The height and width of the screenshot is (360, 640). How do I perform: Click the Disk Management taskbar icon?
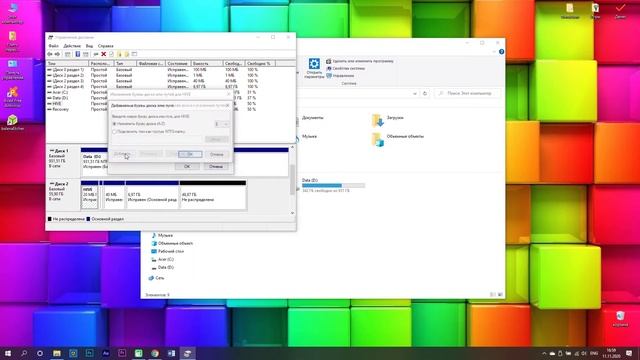(x=187, y=353)
